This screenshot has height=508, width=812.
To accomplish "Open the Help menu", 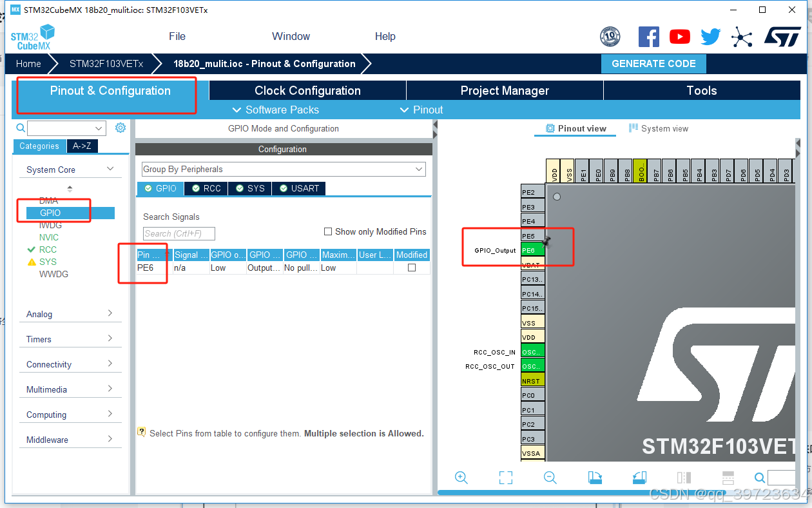I will pyautogui.click(x=385, y=36).
